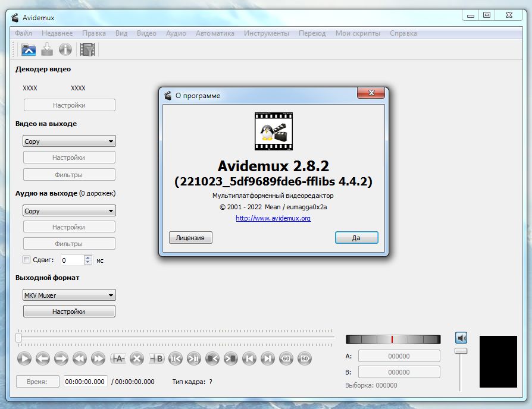Open video decoder Настройки
Image resolution: width=532 pixels, height=409 pixels.
tap(69, 105)
